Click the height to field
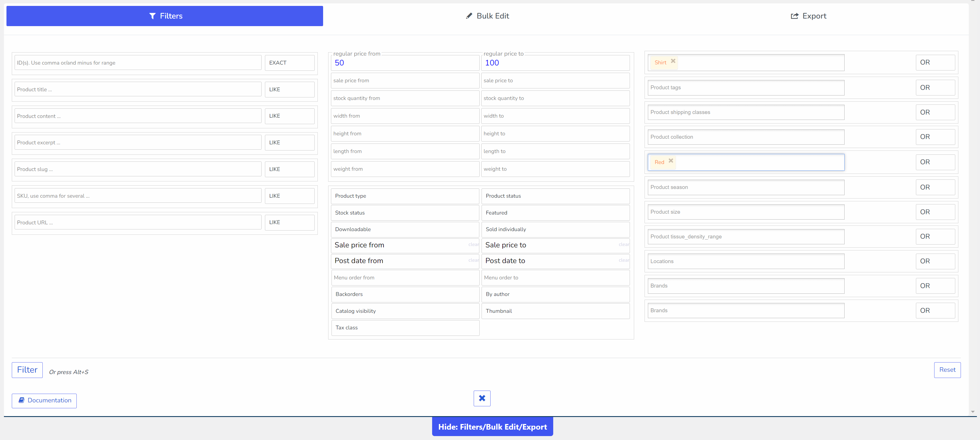980x440 pixels. [x=555, y=133]
